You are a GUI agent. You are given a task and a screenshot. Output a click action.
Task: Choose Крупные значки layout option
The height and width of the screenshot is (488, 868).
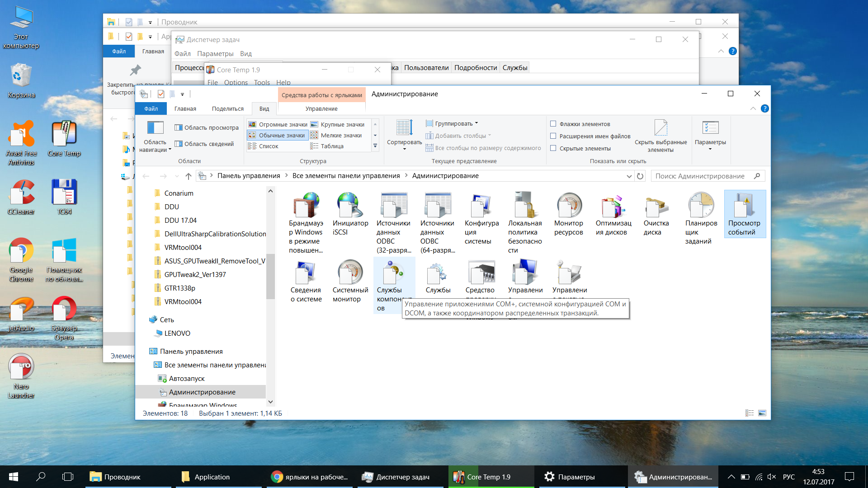click(342, 124)
